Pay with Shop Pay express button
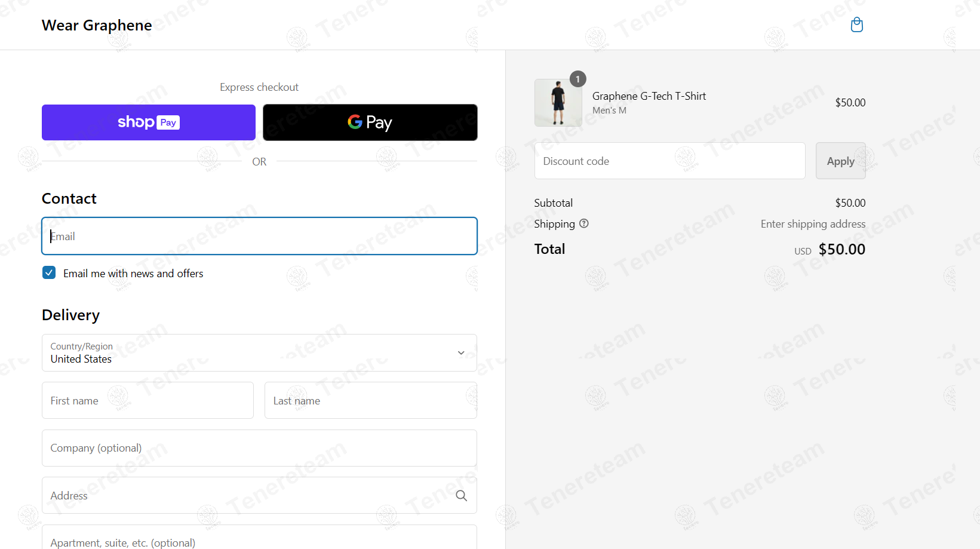The width and height of the screenshot is (980, 549). tap(149, 122)
